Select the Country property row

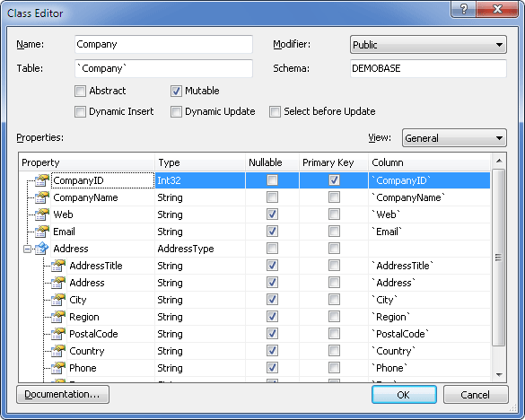[x=255, y=351]
